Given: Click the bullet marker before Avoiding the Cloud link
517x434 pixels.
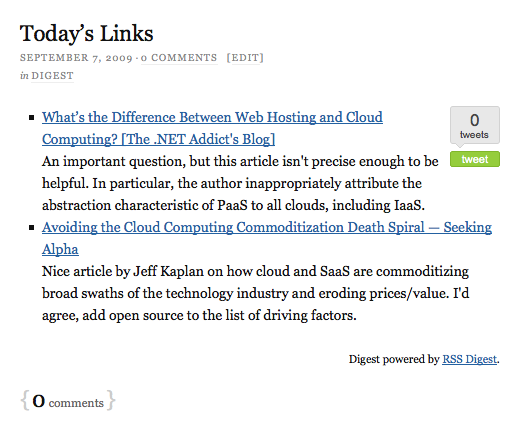Looking at the screenshot, I should coord(32,227).
